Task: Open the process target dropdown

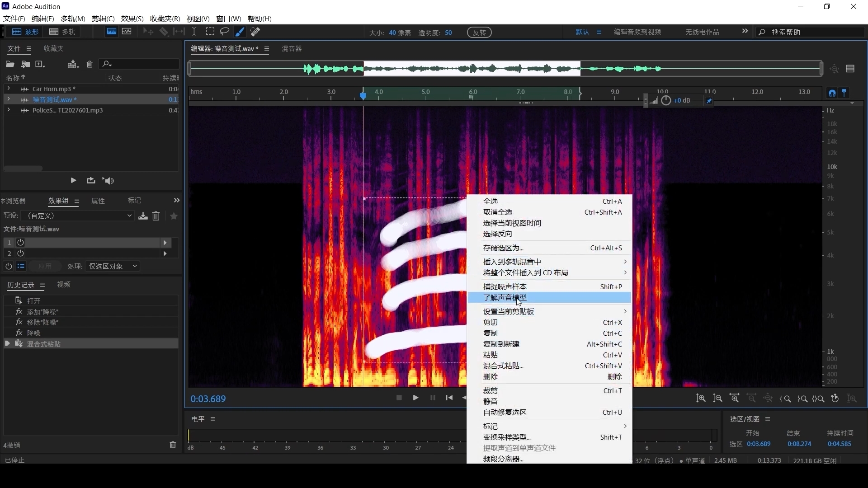Action: point(113,266)
